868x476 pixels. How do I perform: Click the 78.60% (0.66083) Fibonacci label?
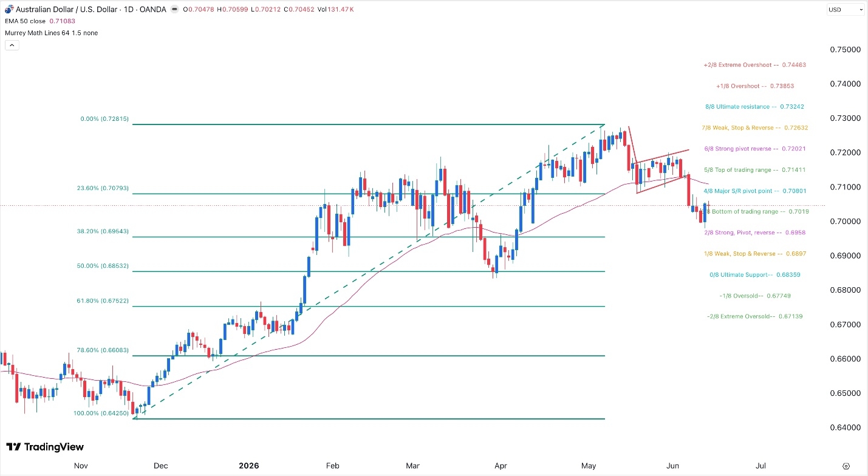coord(103,350)
